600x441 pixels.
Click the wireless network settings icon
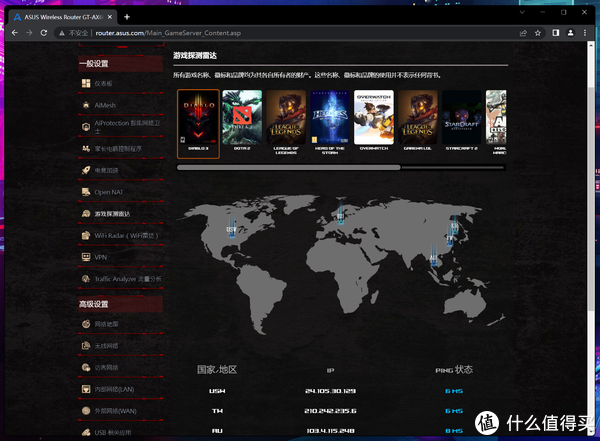coord(86,346)
